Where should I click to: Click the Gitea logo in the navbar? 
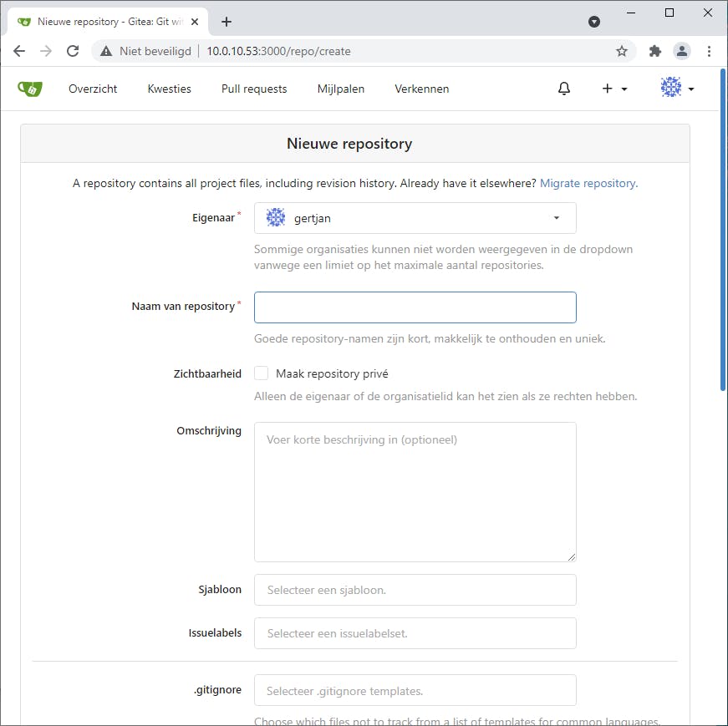[29, 88]
